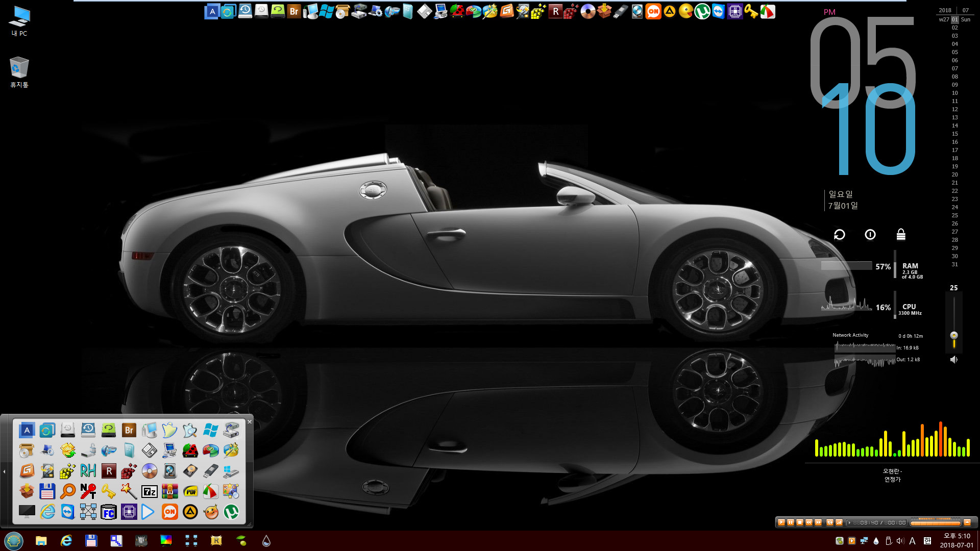Open File Explorer from the taskbar
The width and height of the screenshot is (980, 551).
click(41, 541)
